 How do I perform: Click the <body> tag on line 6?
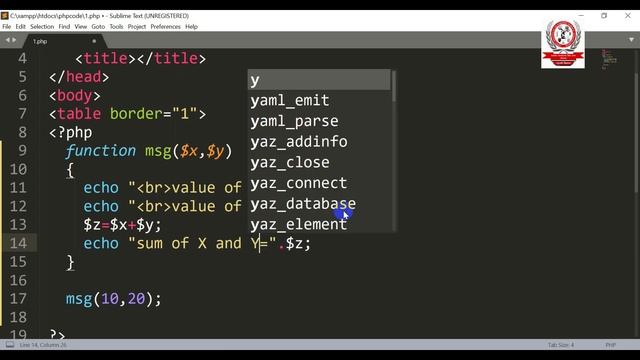coord(74,96)
